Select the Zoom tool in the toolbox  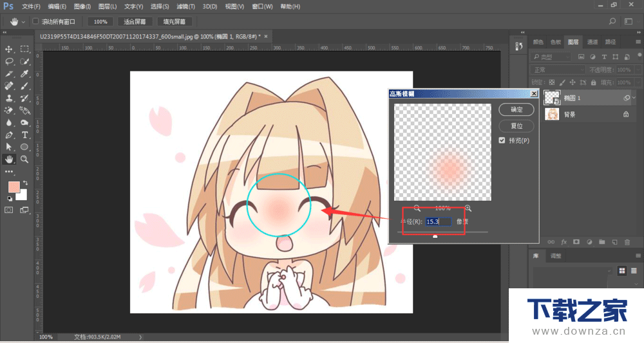pos(24,159)
